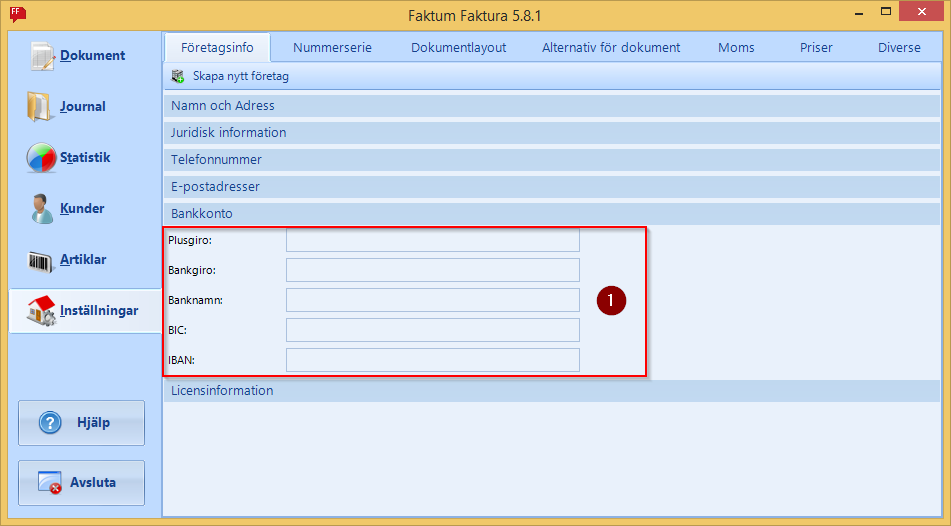Expand the Juridisk information section
Image resolution: width=951 pixels, height=526 pixels.
pos(552,132)
